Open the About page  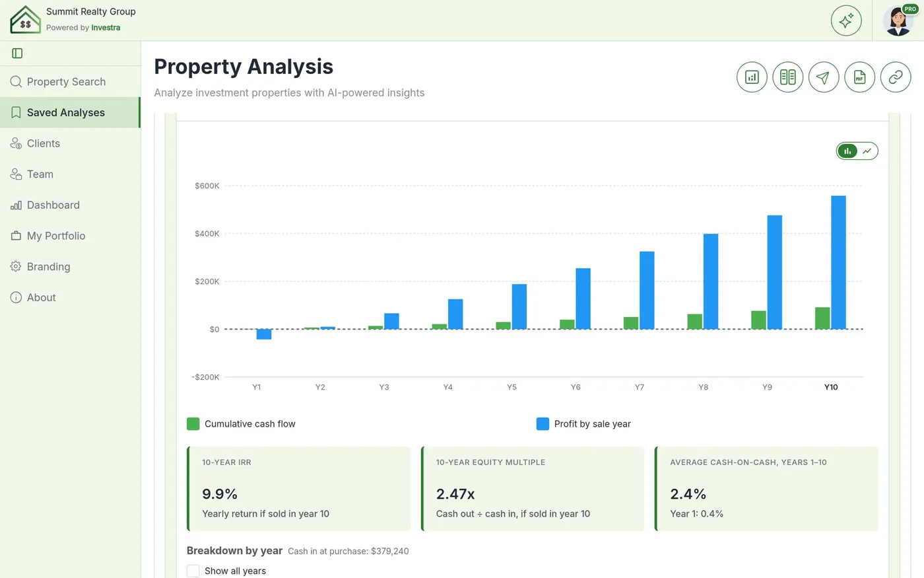coord(70,298)
